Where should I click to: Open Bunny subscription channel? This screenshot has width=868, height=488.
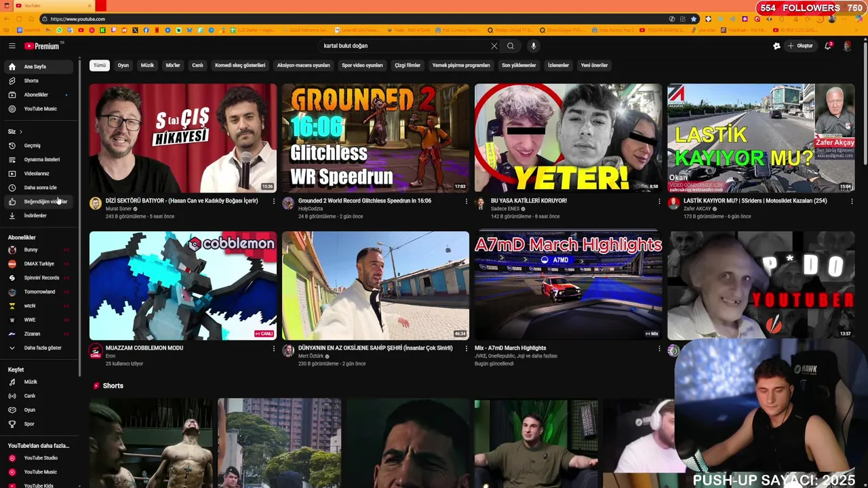click(39, 249)
